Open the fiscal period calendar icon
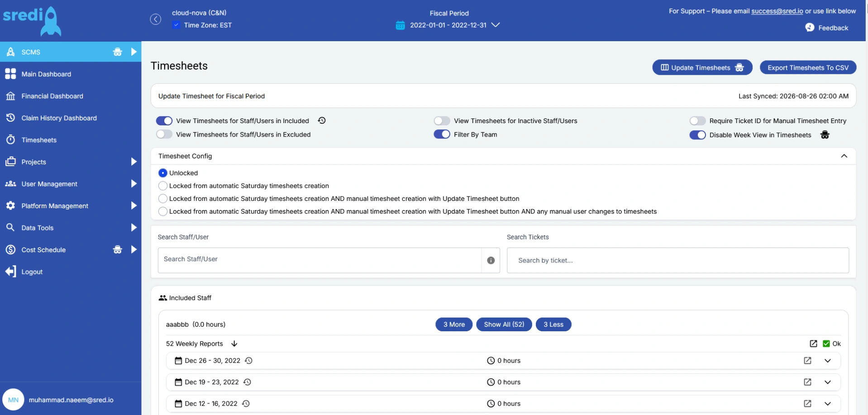The image size is (868, 415). (400, 25)
